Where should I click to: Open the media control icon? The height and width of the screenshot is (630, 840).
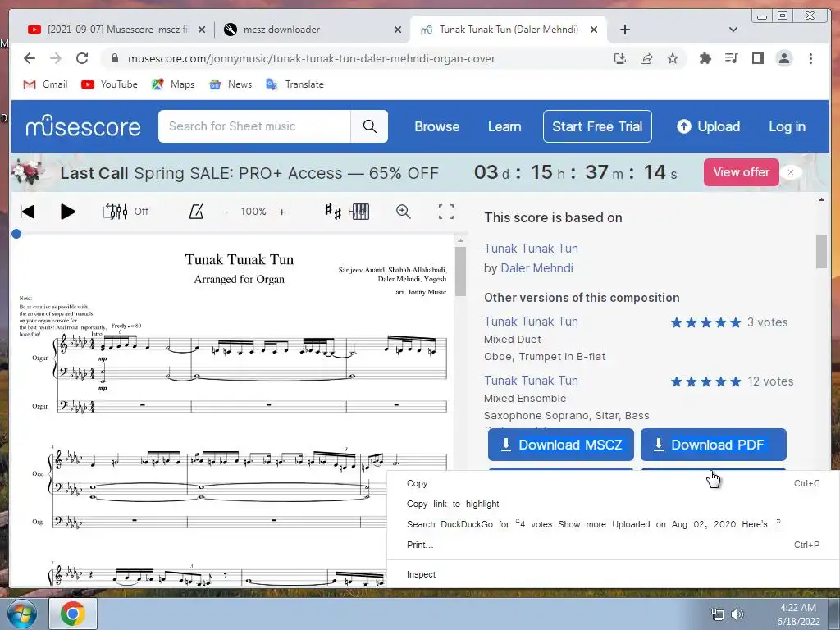(731, 58)
